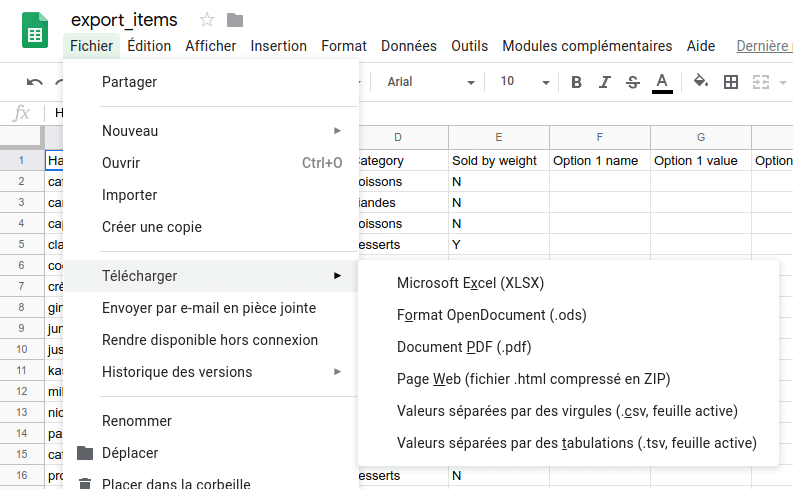Viewport: 793px width, 489px height.
Task: Select row 1 header
Action: [22, 160]
